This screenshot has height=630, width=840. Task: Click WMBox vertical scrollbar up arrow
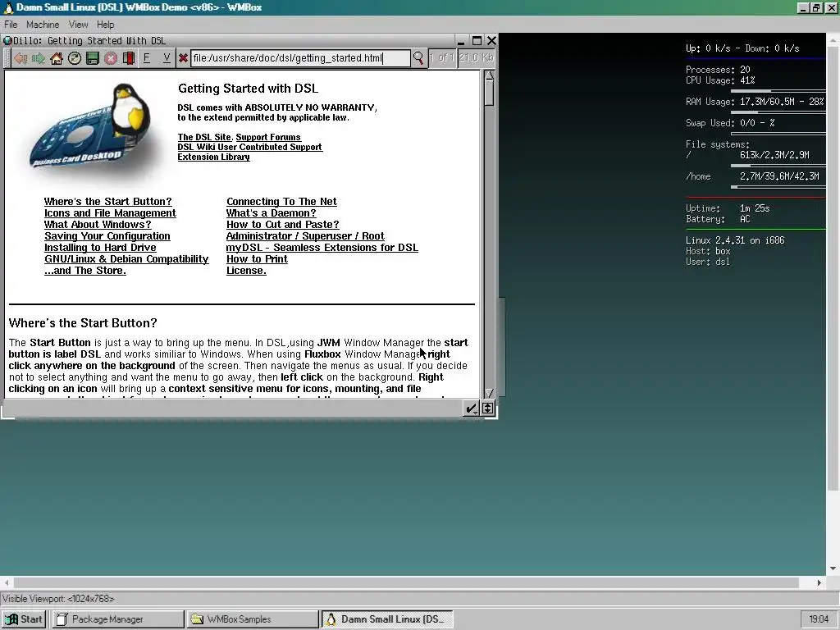tap(833, 39)
